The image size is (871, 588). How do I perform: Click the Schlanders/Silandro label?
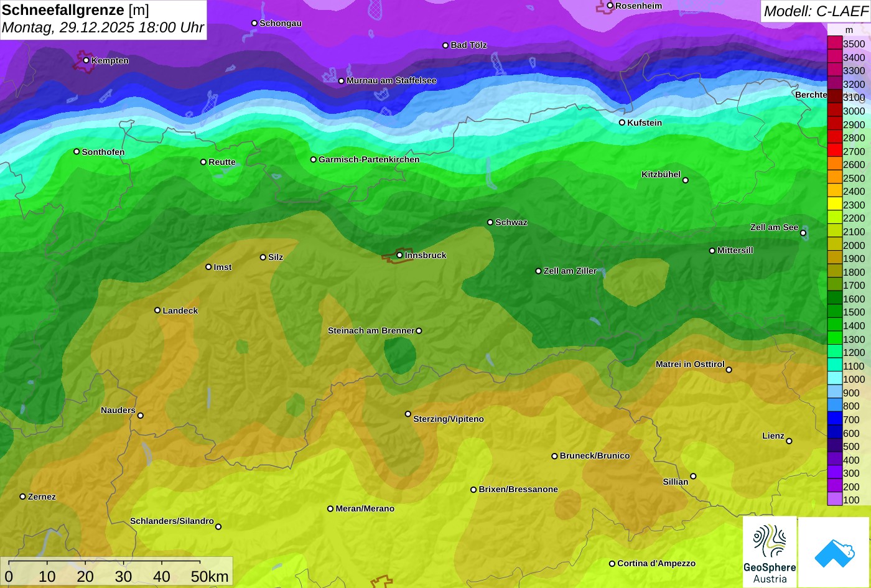(172, 521)
